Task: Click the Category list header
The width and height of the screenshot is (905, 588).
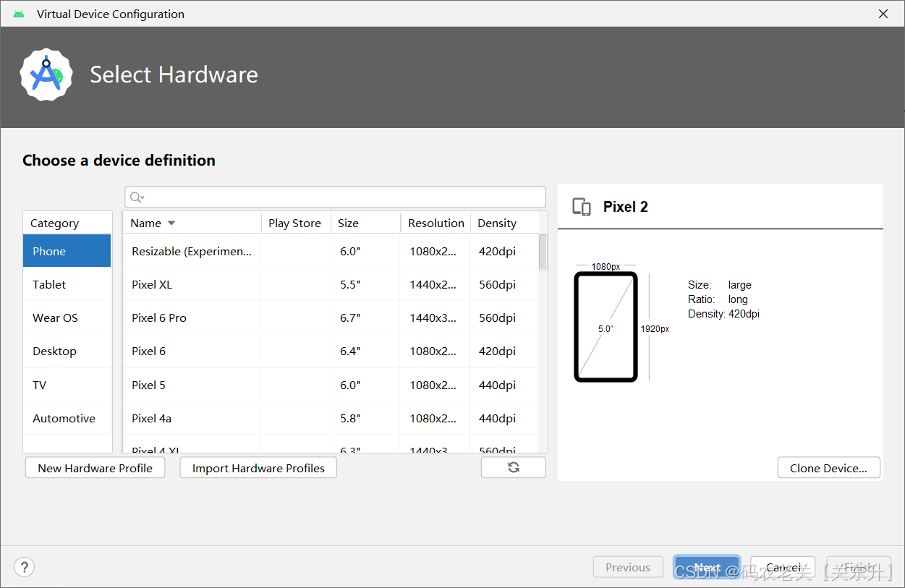Action: pos(67,223)
